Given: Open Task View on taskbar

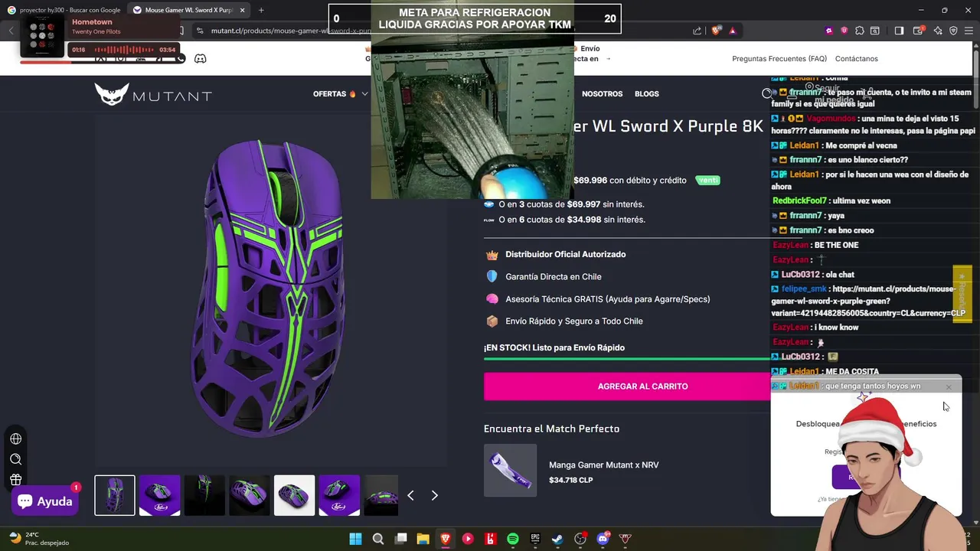Looking at the screenshot, I should [x=400, y=539].
